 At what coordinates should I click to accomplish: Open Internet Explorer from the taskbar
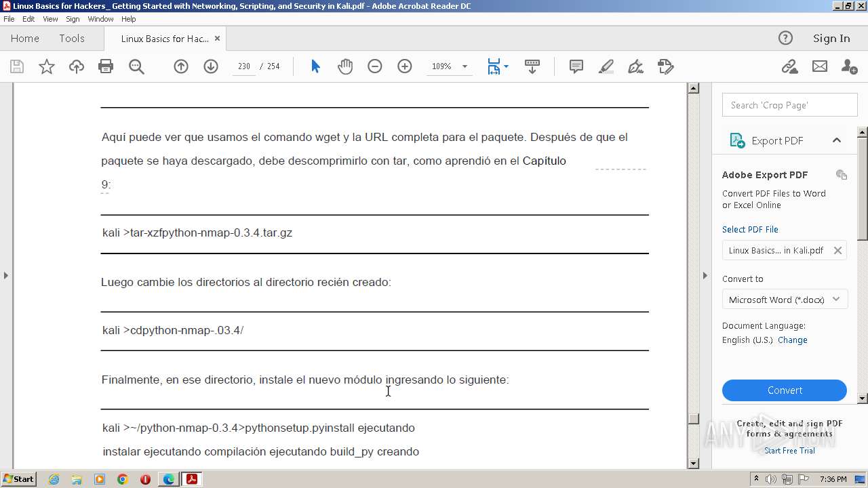(54, 479)
